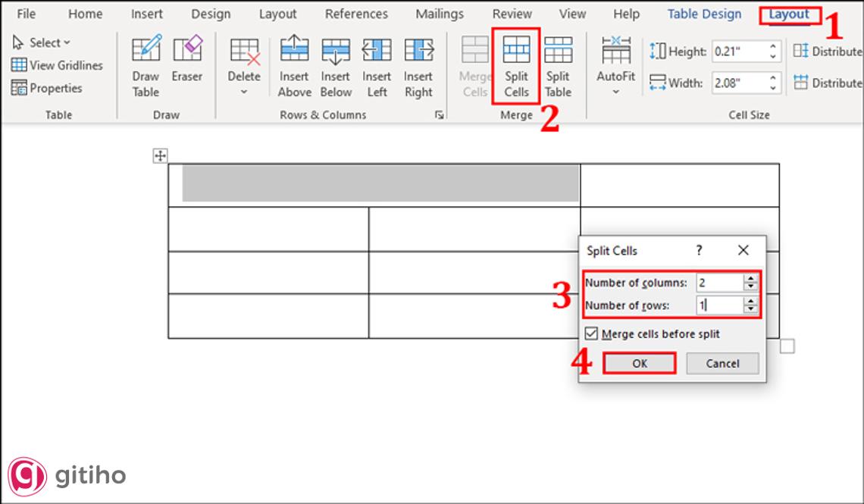864x504 pixels.
Task: Click the Height input field
Action: (x=738, y=52)
